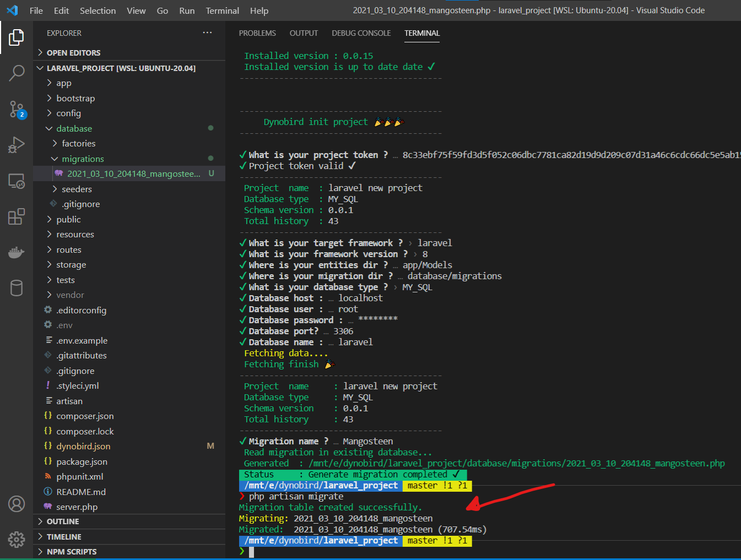Collapse the database folder
This screenshot has height=560, width=741.
click(129, 129)
